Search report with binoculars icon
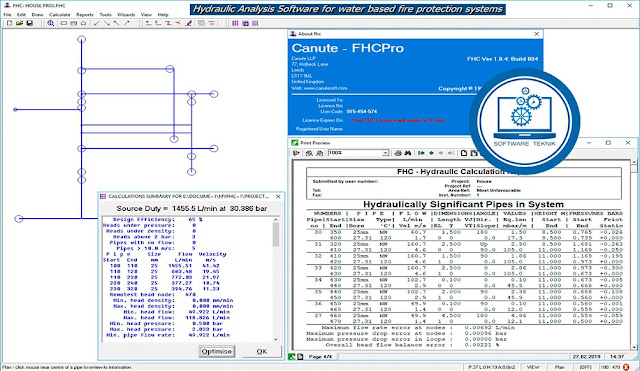 pos(408,153)
